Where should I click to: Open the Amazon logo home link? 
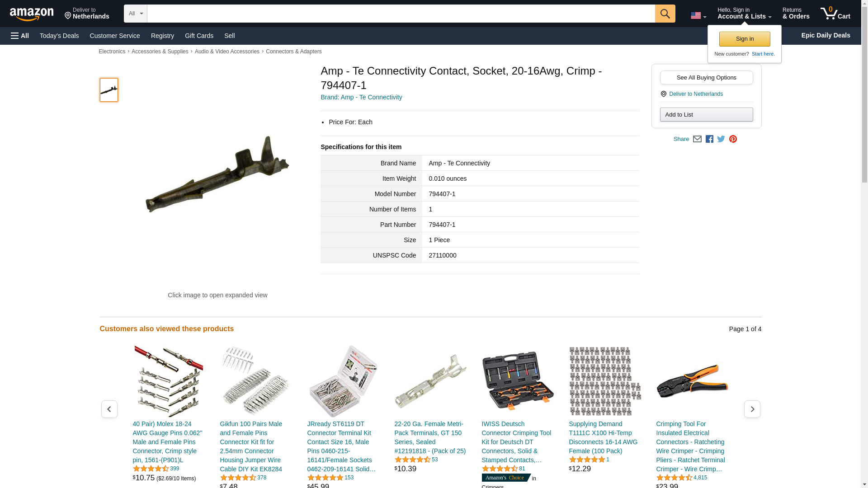(32, 14)
